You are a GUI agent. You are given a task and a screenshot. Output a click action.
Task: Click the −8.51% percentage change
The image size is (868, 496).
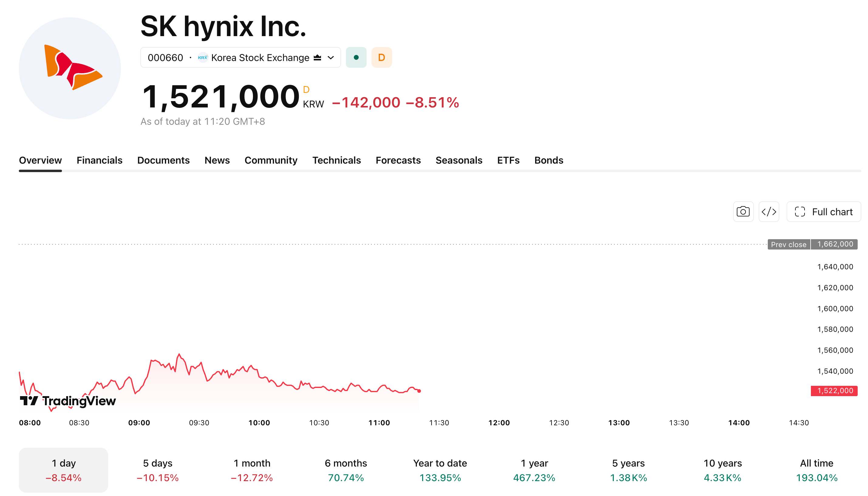(432, 103)
